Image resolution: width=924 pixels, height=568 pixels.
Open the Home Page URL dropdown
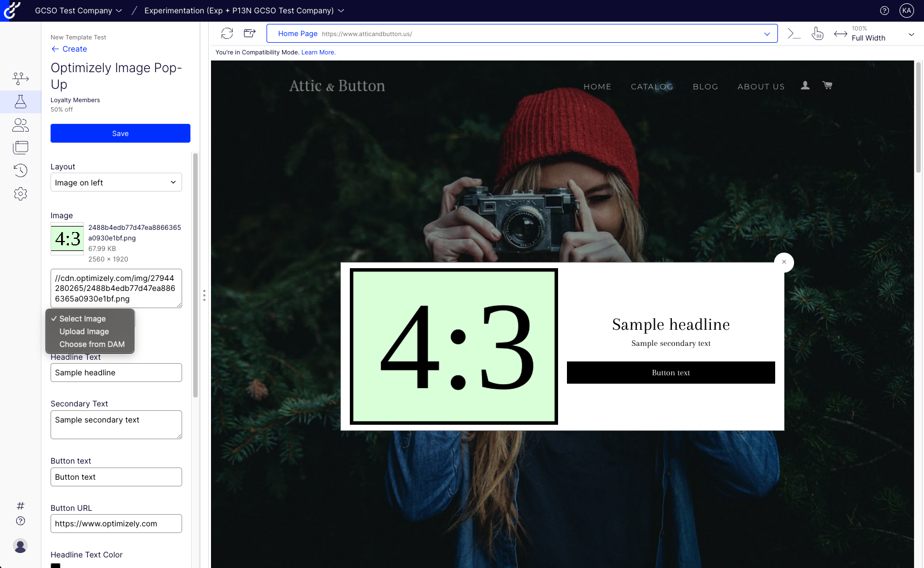coord(767,34)
